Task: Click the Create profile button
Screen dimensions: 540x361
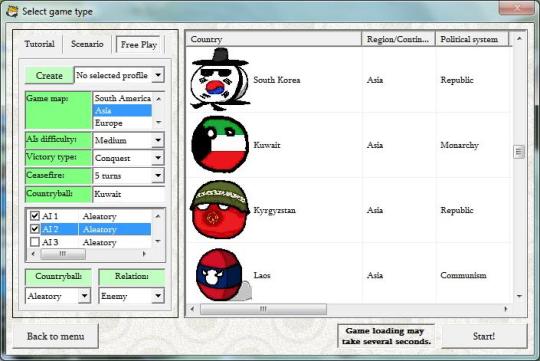Action: point(49,75)
